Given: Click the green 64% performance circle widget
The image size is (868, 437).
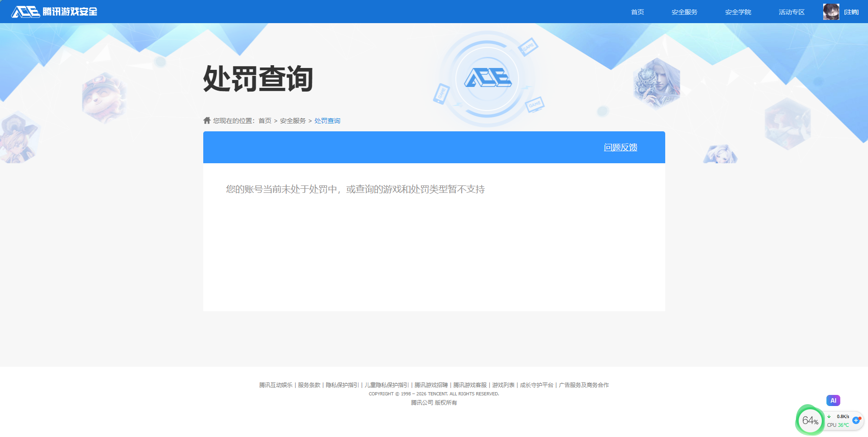Looking at the screenshot, I should (811, 420).
